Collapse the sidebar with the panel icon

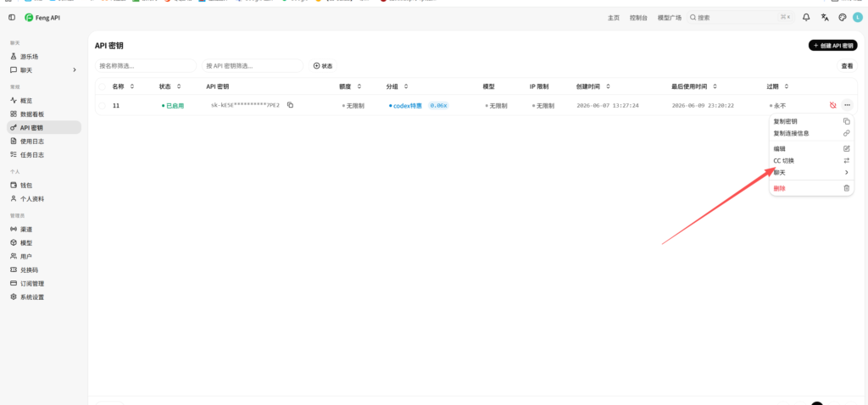(x=12, y=18)
